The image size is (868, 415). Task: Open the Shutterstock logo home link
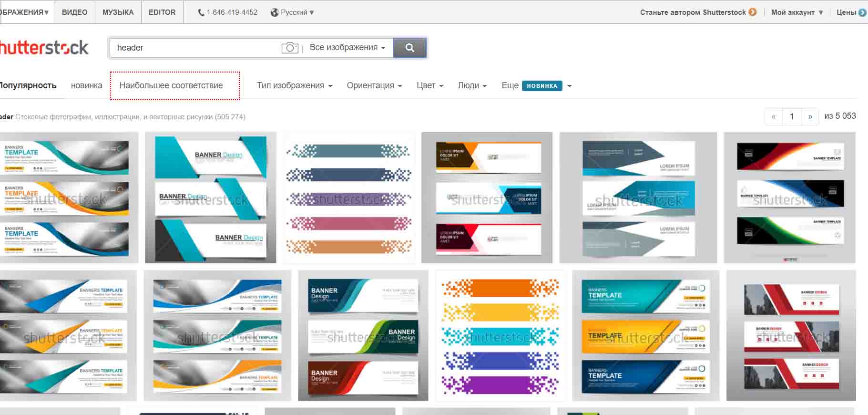[x=44, y=48]
